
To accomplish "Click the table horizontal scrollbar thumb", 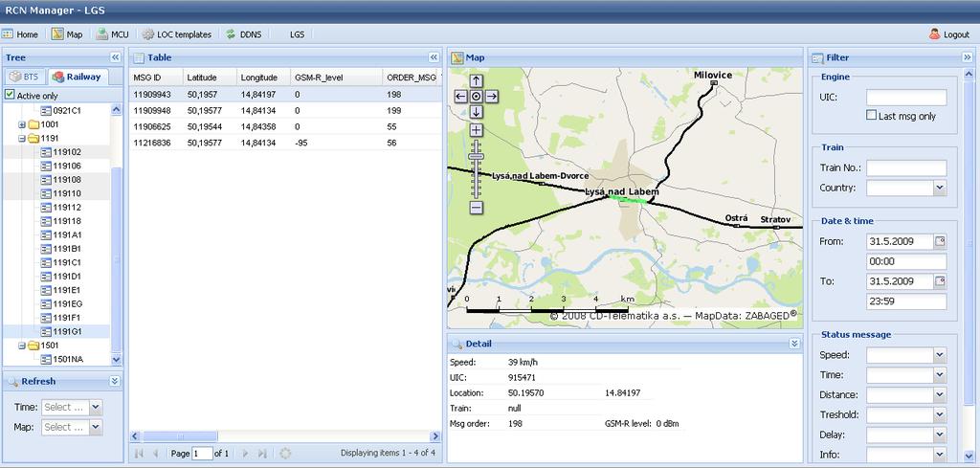I will tap(181, 436).
